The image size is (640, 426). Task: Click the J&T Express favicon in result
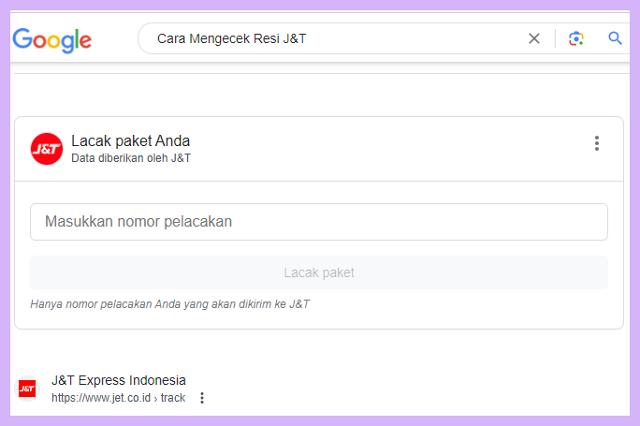tap(27, 388)
